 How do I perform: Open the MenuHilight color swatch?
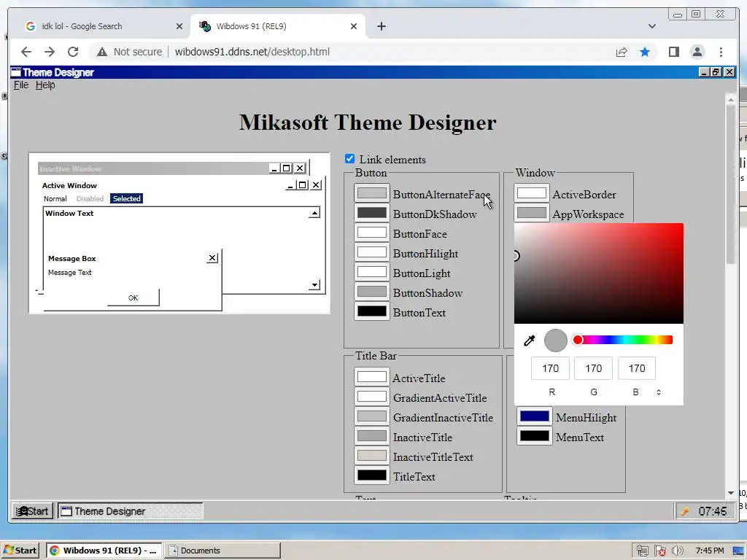point(535,416)
